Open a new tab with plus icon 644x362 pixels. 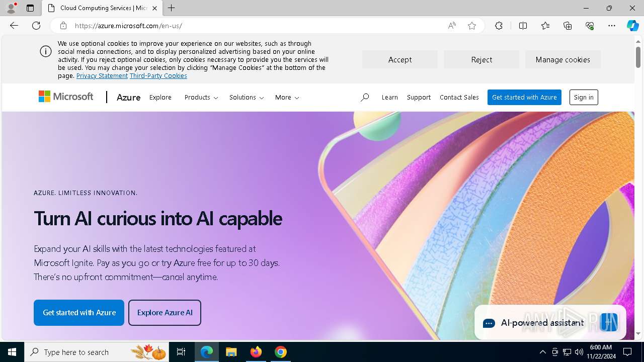coord(172,8)
